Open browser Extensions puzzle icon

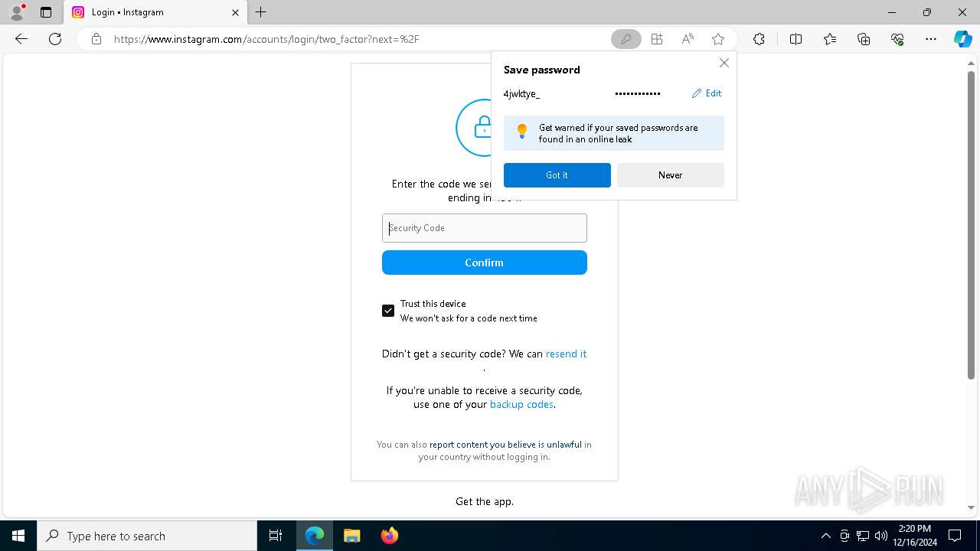click(x=759, y=39)
